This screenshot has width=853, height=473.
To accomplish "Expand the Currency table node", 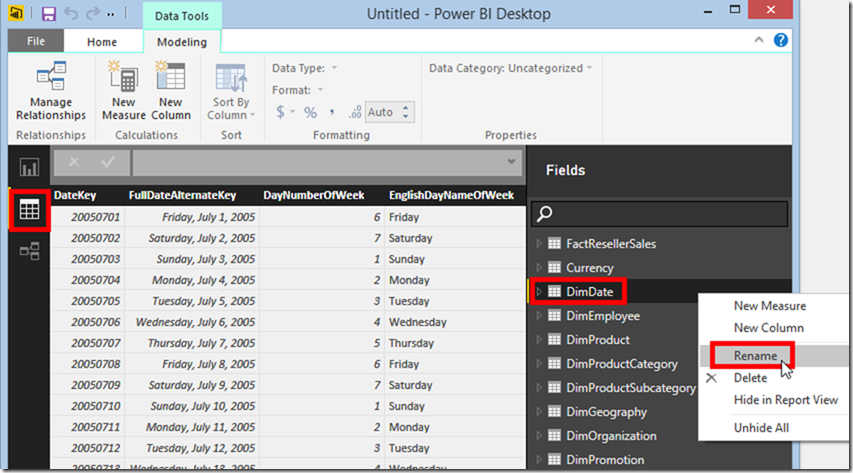I will (539, 268).
